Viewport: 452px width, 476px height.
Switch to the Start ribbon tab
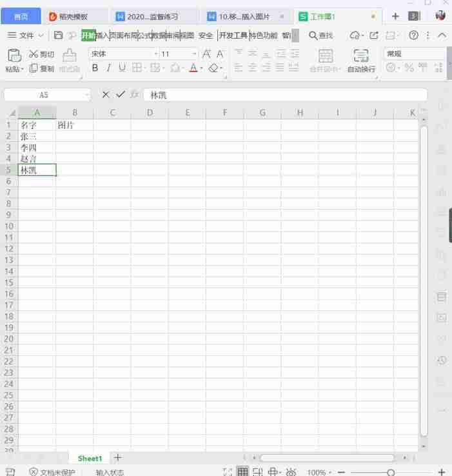click(88, 35)
